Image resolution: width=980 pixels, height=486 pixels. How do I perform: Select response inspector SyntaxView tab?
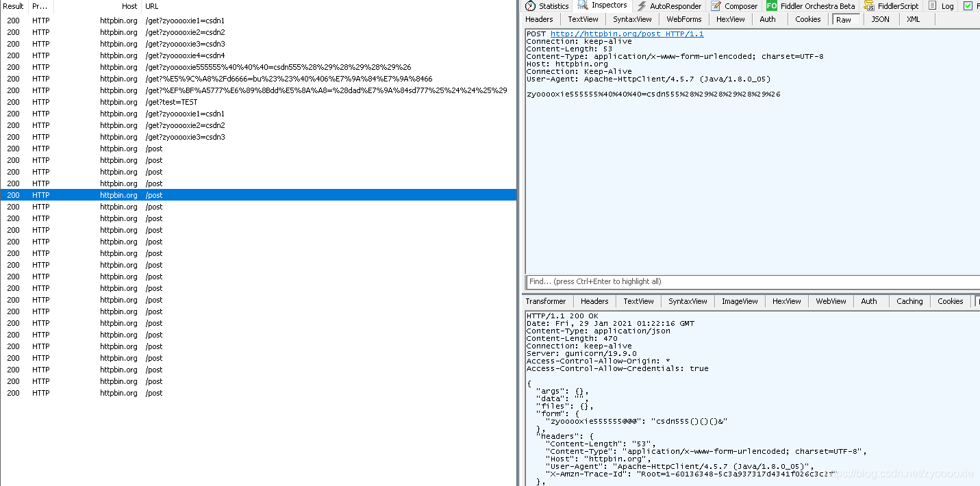[688, 301]
